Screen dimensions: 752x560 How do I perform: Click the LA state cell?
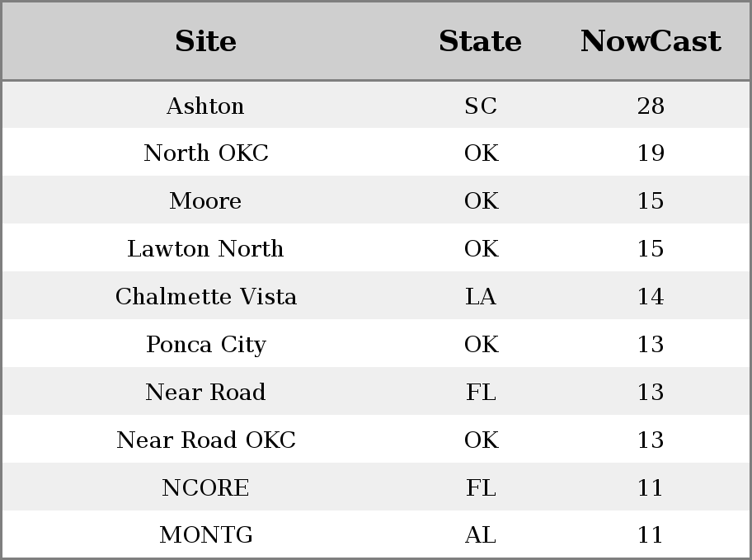pos(481,296)
